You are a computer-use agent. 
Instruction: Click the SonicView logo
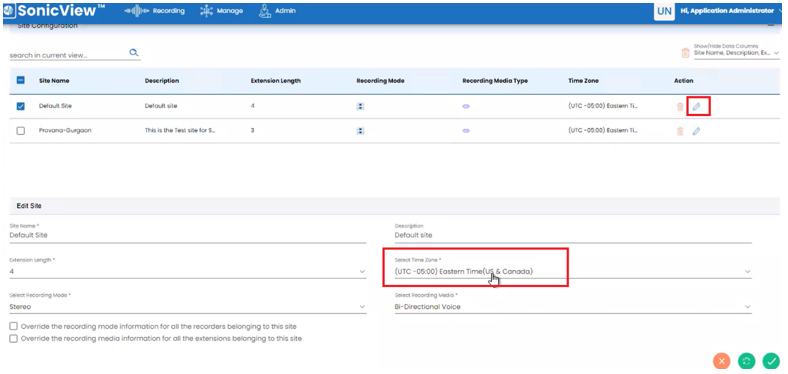pyautogui.click(x=54, y=11)
